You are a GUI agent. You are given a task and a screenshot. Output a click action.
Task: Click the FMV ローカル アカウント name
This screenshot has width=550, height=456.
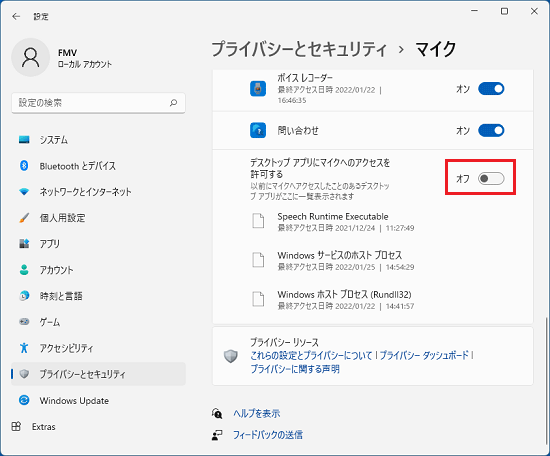(85, 58)
